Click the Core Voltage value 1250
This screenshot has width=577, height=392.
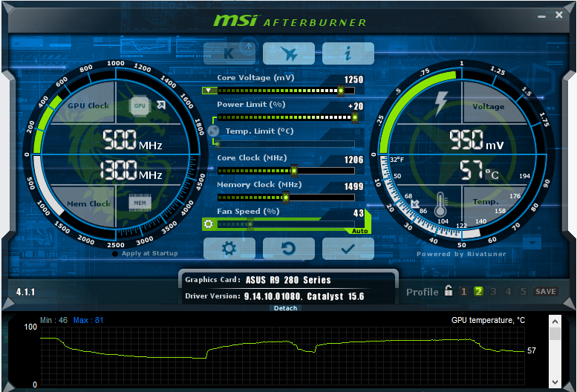[353, 79]
